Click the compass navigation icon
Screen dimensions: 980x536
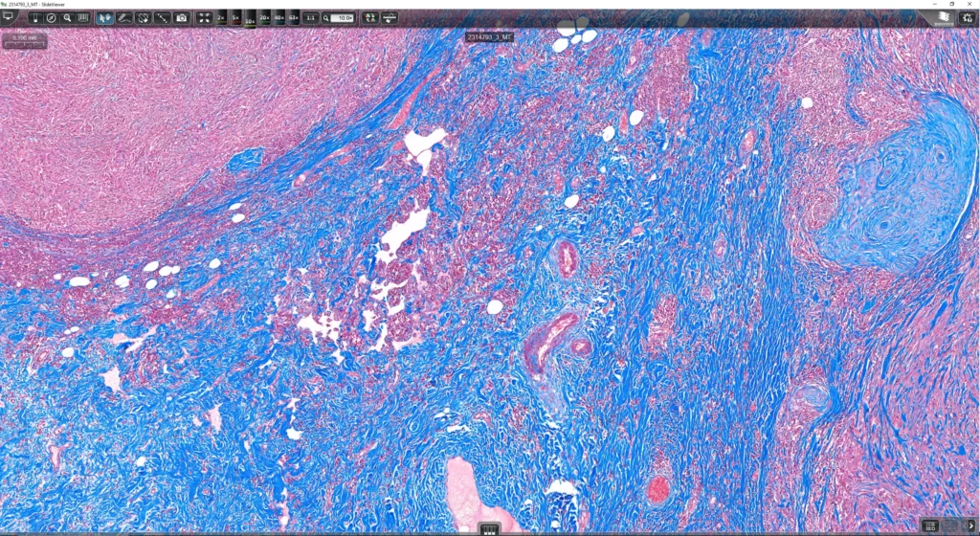52,18
